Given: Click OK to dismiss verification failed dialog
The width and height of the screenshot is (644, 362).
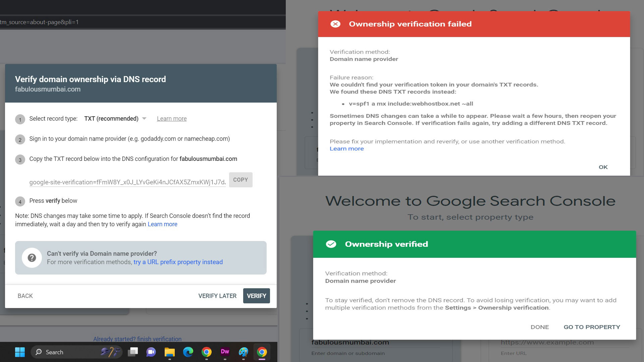Looking at the screenshot, I should pos(603,167).
